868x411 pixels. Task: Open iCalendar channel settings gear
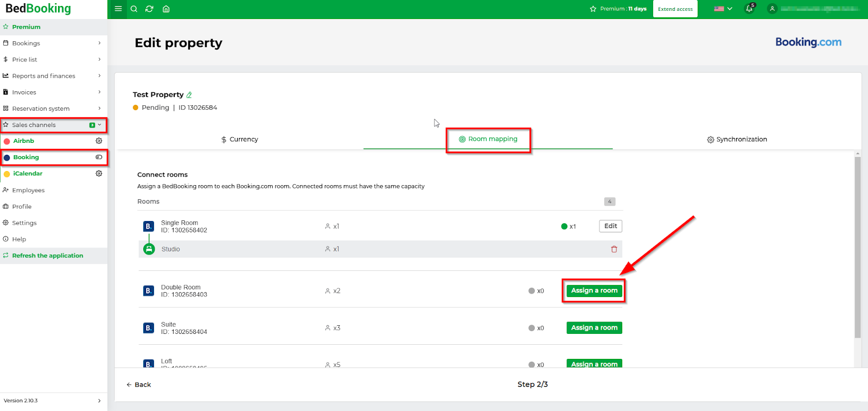coord(99,174)
